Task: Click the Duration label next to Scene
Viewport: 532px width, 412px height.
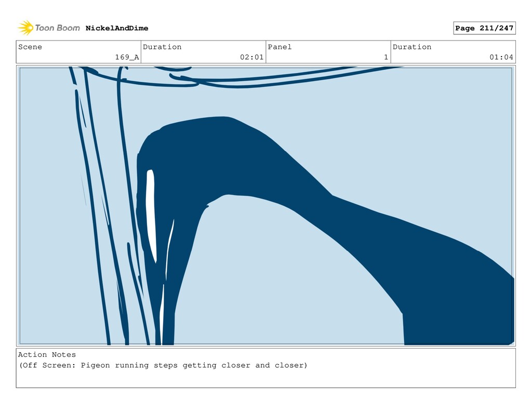Action: [x=162, y=47]
